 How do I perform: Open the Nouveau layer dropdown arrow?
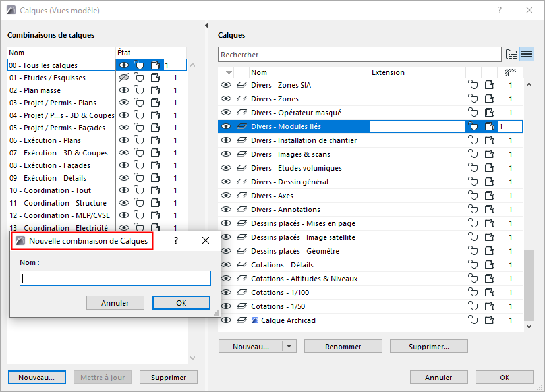point(290,346)
